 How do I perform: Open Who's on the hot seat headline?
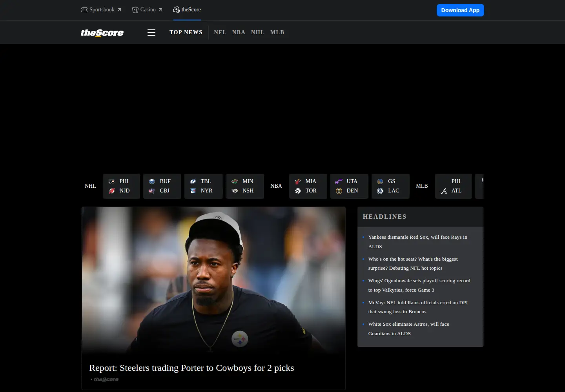[413, 263]
